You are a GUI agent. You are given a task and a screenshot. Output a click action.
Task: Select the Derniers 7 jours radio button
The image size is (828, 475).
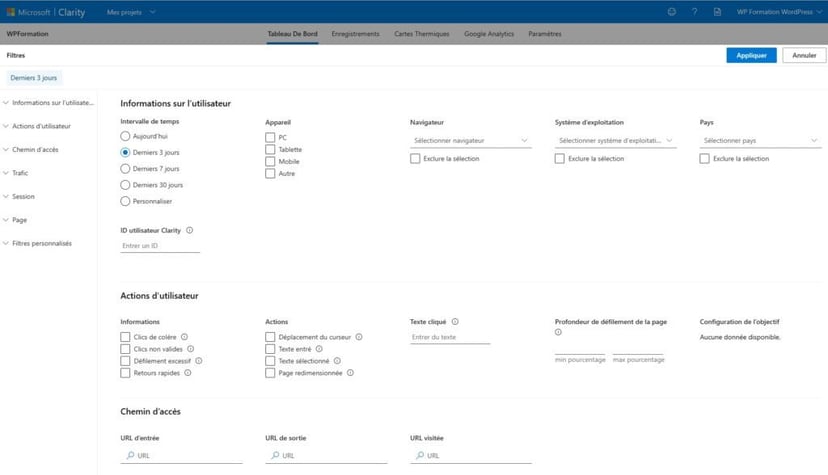125,169
